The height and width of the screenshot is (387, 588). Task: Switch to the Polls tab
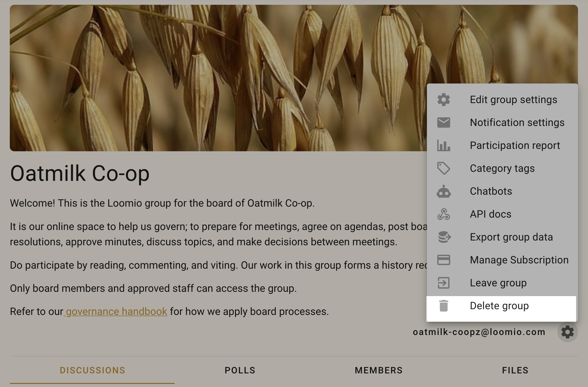tap(240, 370)
